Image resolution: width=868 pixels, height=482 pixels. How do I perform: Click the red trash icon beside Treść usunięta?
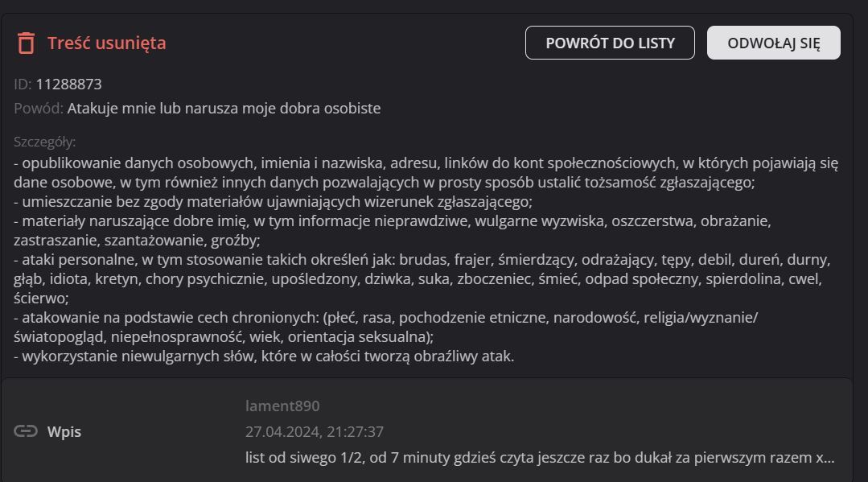pyautogui.click(x=26, y=43)
